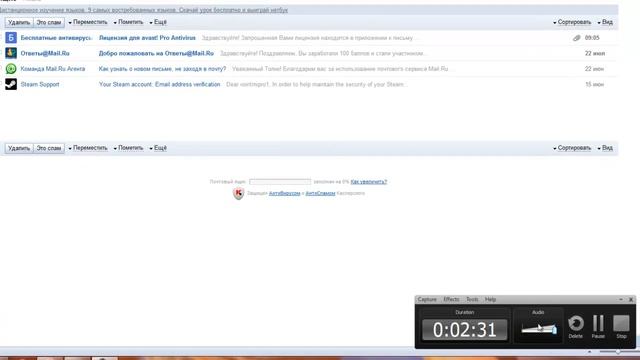Click the Duration timer display 0:02:31
This screenshot has width=640, height=360.
tap(464, 329)
